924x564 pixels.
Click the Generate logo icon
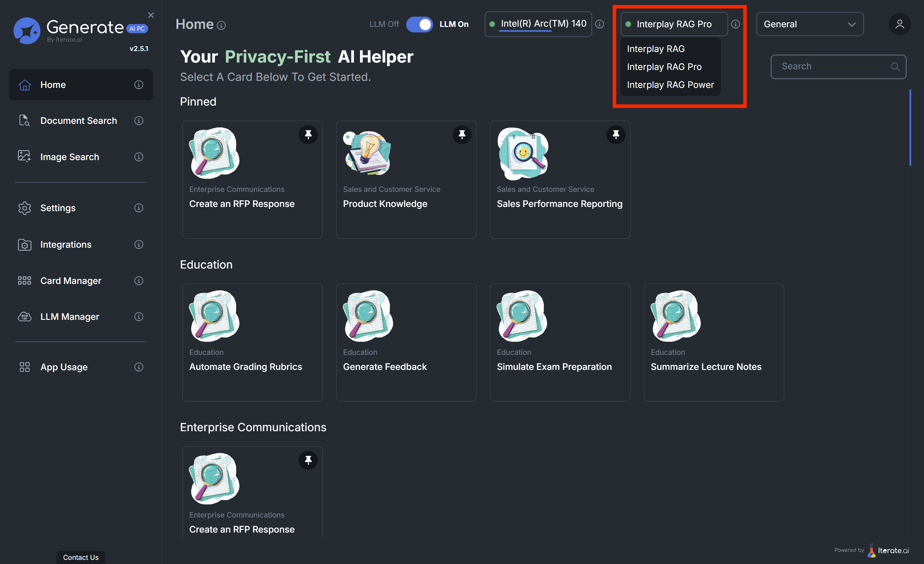tap(27, 30)
